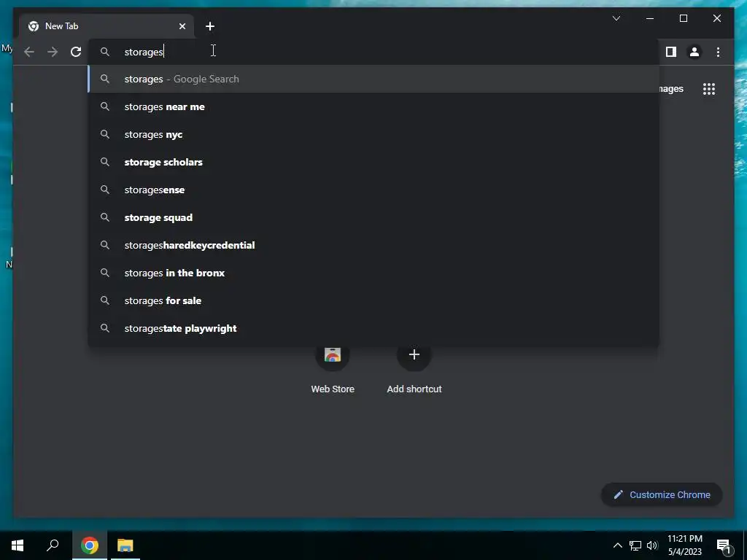Open the Google apps grid
This screenshot has height=560, width=747.
click(x=709, y=89)
